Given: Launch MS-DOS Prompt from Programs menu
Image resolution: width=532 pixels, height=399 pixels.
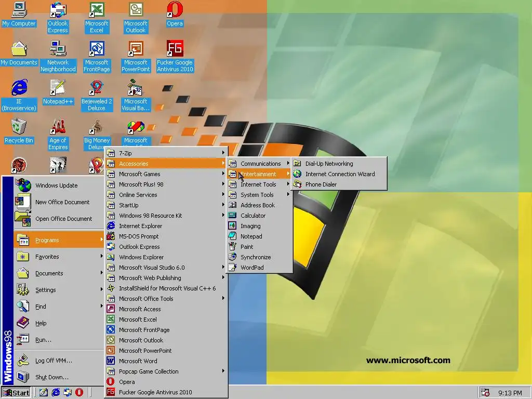Looking at the screenshot, I should click(166, 236).
